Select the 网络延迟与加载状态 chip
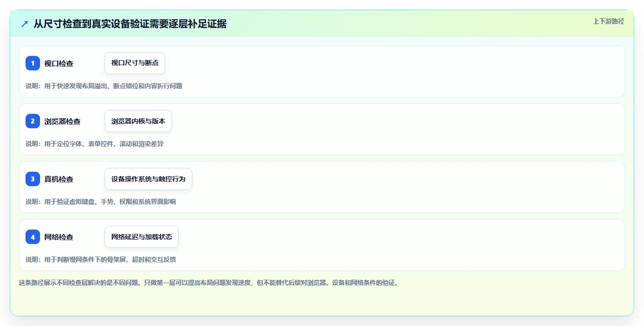The height and width of the screenshot is (326, 644). pos(142,237)
